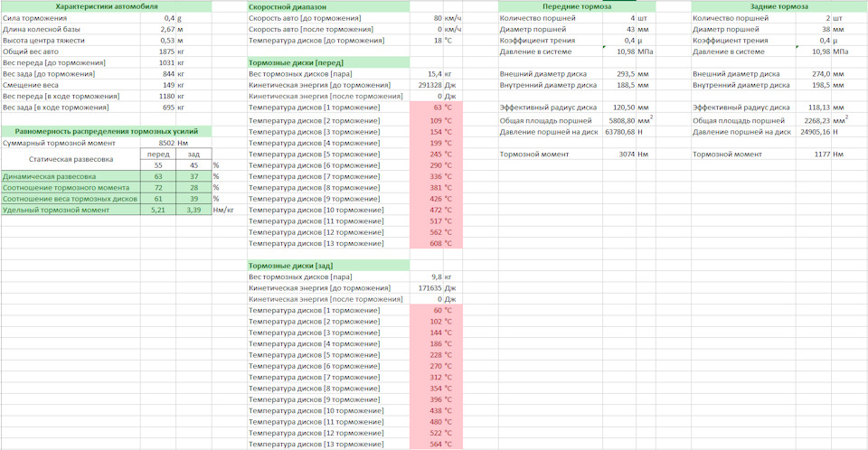Image resolution: width=868 pixels, height=450 pixels.
Task: Click the 'Сила торможения' label cell
Action: [71, 18]
